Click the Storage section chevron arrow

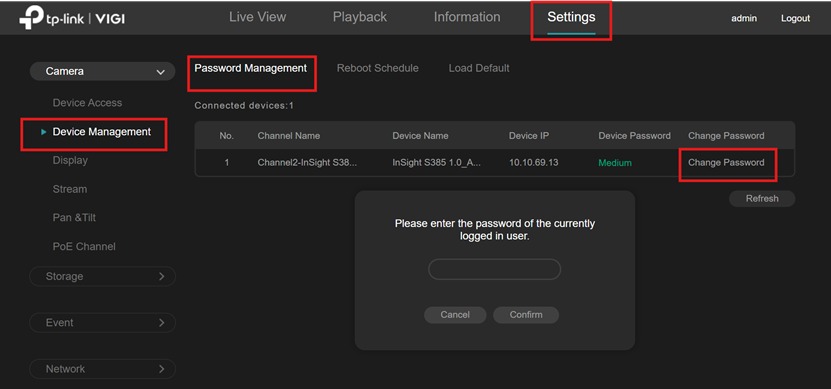[x=162, y=276]
